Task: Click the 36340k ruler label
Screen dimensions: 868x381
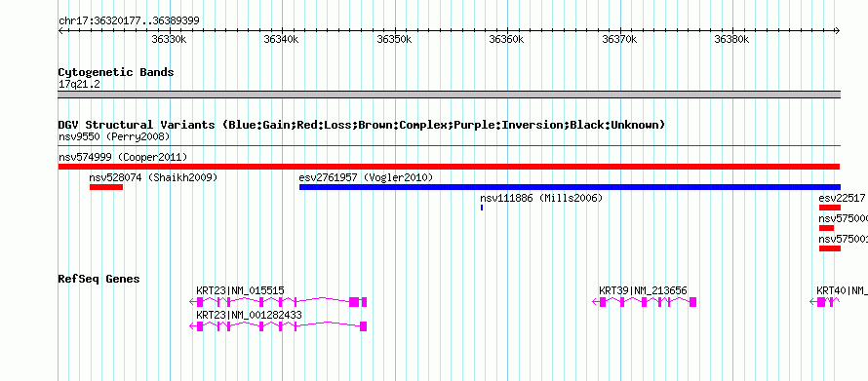Action: coord(281,39)
